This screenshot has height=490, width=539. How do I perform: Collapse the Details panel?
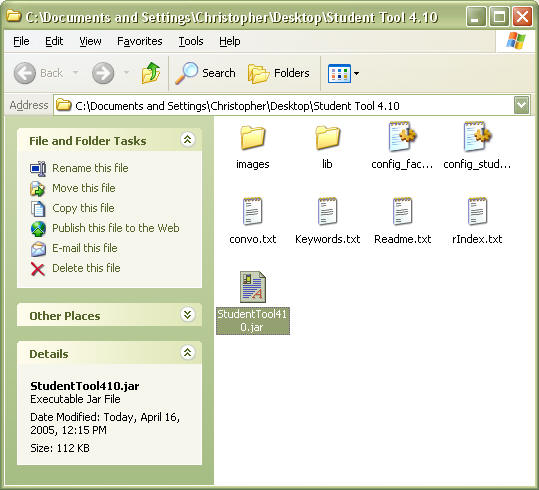pos(187,352)
